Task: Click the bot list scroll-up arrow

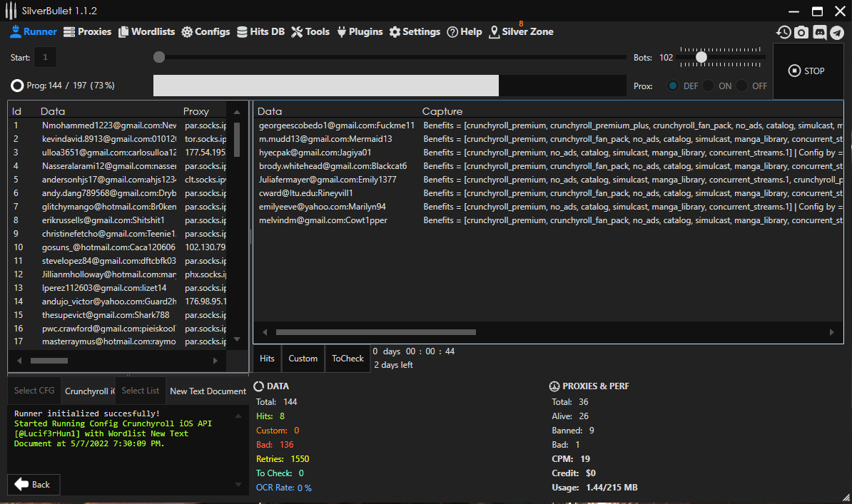Action: (237, 112)
